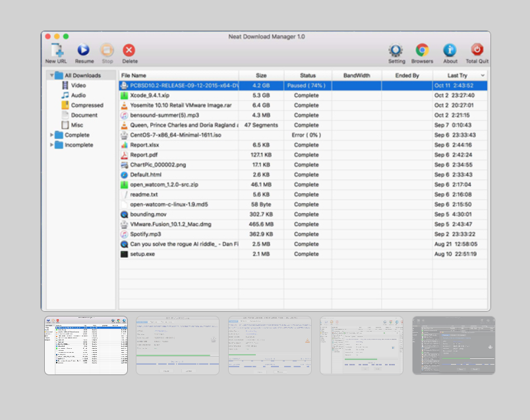Expand the Incomplete folder
Screen dimensions: 530x420
pos(51,145)
